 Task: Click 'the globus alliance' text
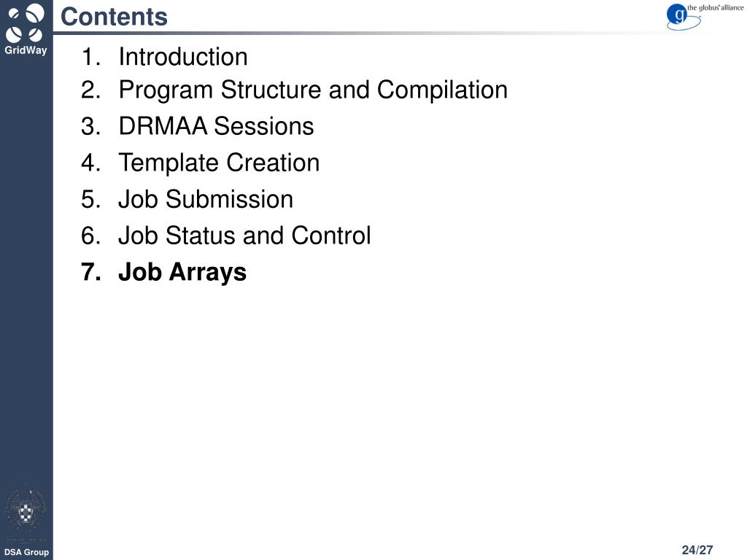pos(715,7)
